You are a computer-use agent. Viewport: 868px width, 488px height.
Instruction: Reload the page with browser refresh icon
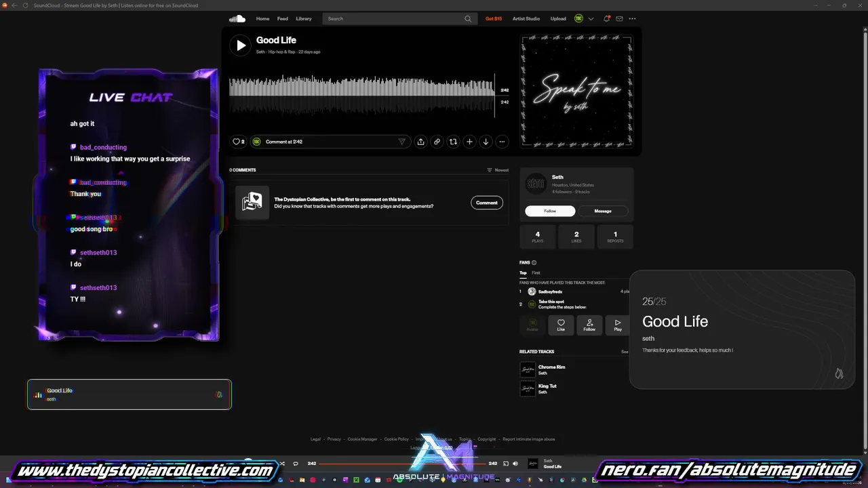pos(26,5)
